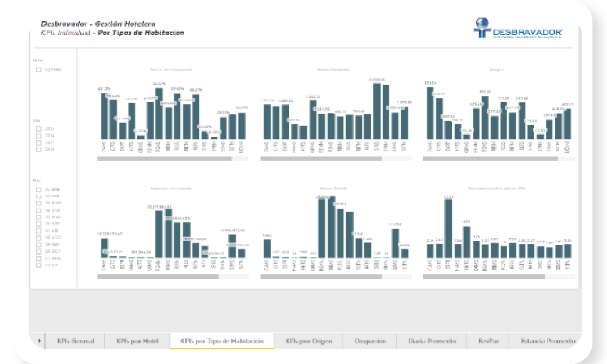This screenshot has width=607, height=364.
Task: Click the Desbravador globe logo
Action: pos(482,27)
